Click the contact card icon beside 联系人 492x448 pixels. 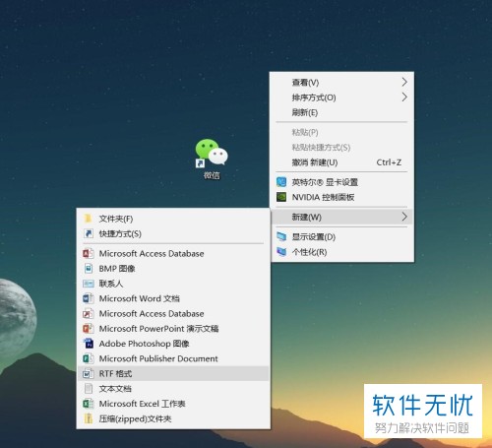[88, 284]
